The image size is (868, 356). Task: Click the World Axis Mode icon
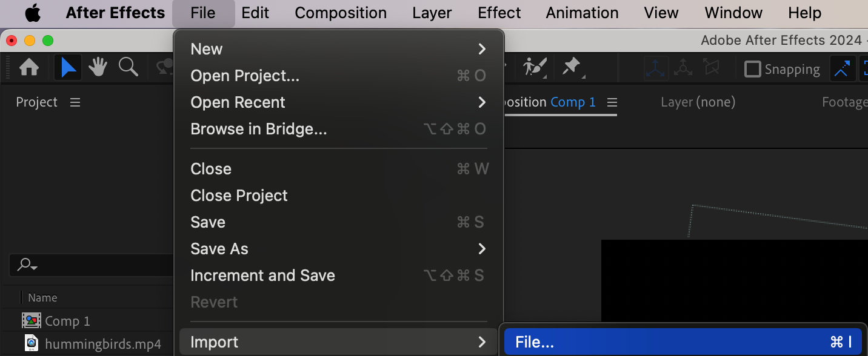pos(683,68)
